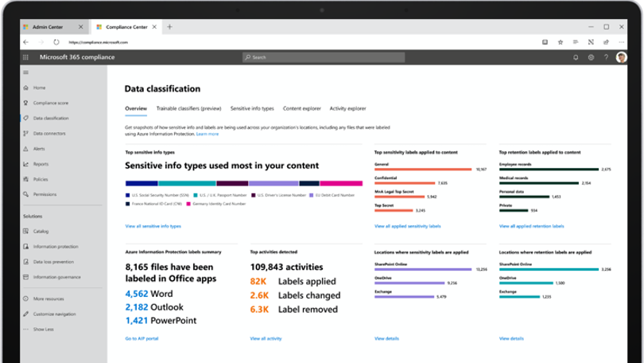Open the settings gear icon

click(591, 57)
